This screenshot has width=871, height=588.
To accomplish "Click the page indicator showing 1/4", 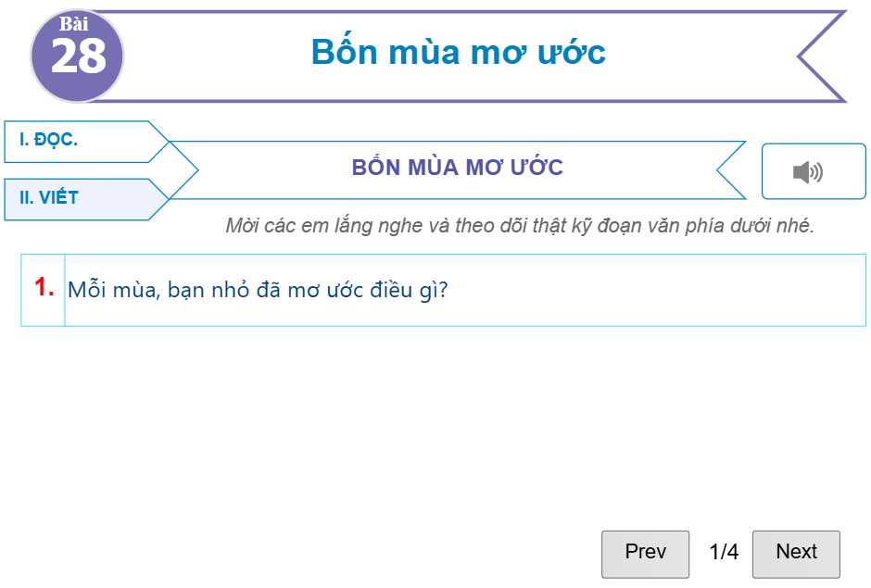I will 724,553.
